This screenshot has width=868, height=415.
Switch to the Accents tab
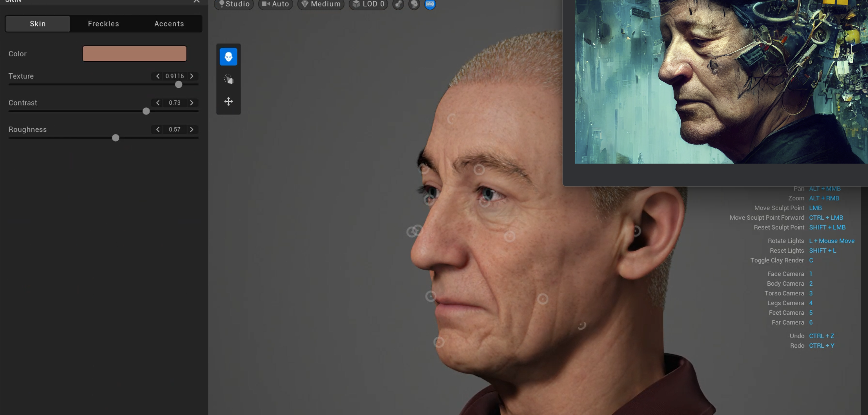[x=169, y=24]
